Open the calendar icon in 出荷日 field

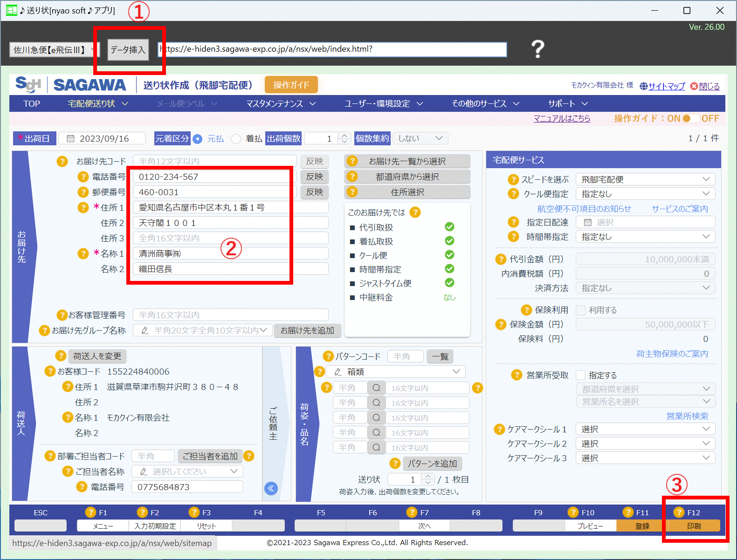pos(70,138)
